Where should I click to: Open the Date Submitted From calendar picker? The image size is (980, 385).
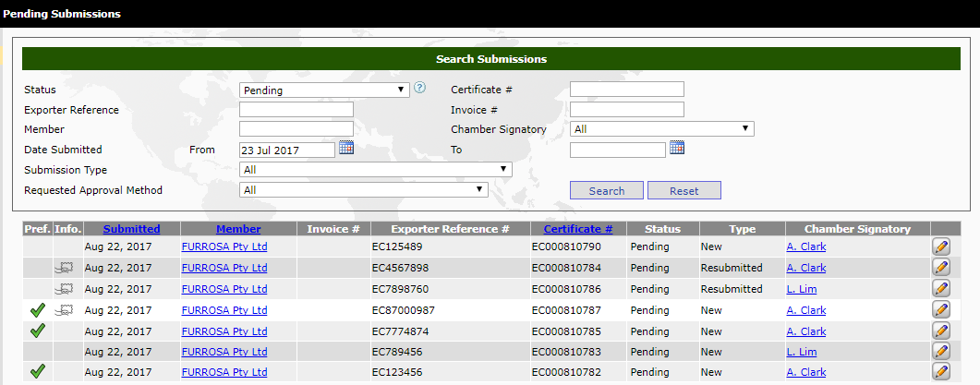click(346, 148)
